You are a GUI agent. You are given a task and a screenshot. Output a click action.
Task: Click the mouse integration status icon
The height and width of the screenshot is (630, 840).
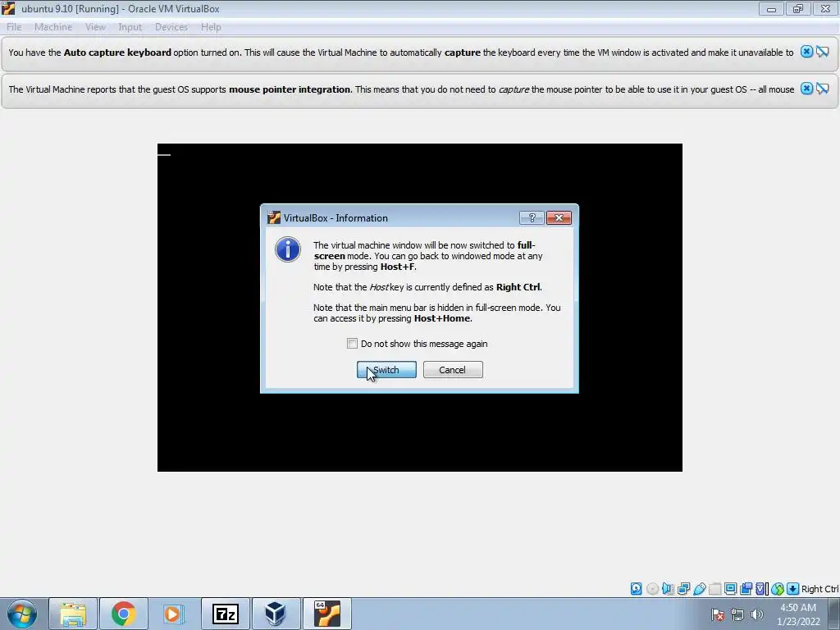[778, 589]
